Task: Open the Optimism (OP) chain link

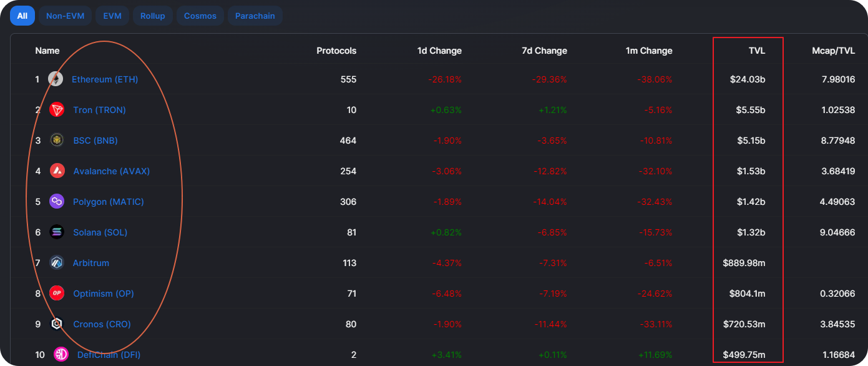Action: coord(104,294)
